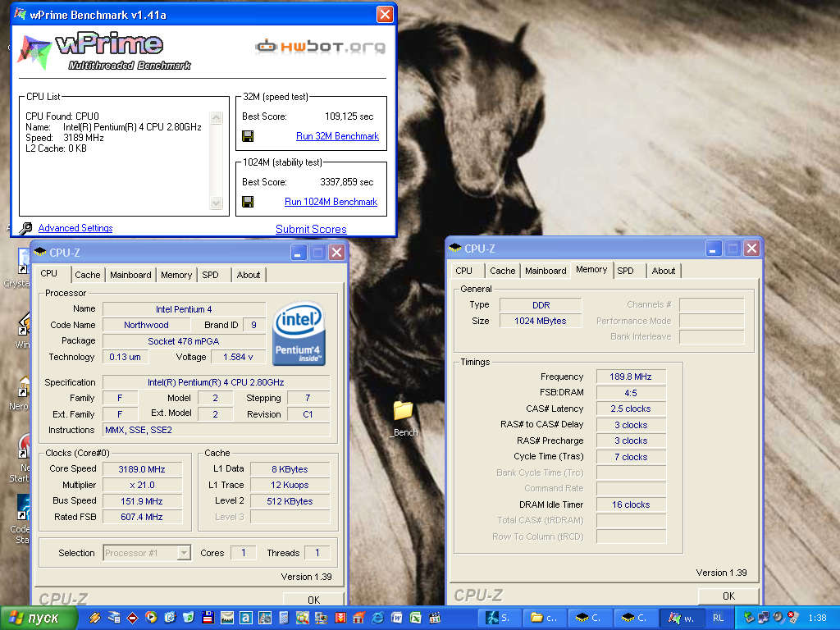Click the Voltage 1.584 v value

(238, 357)
